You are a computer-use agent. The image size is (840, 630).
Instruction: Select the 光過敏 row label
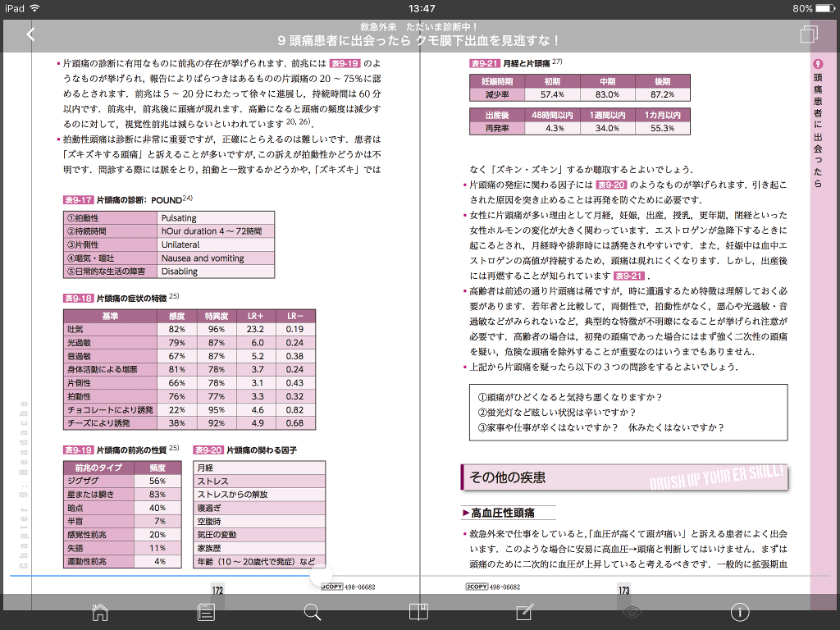pyautogui.click(x=110, y=342)
